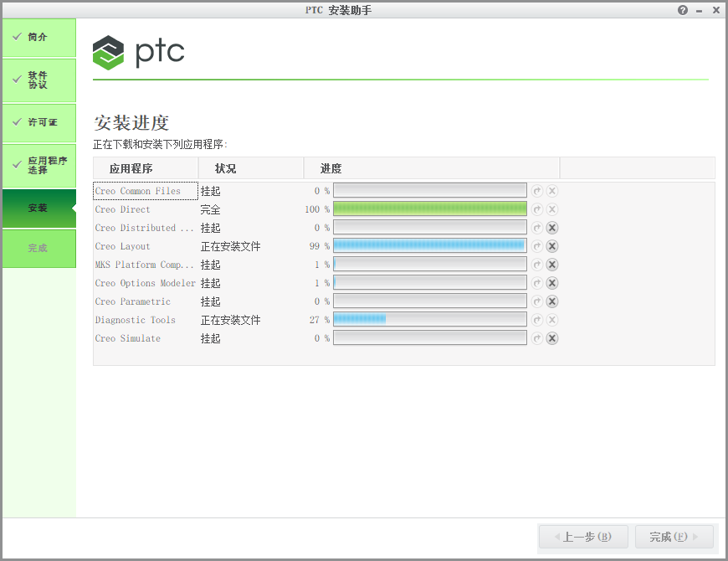The width and height of the screenshot is (728, 561).
Task: Go to the 简介 step in the sidebar
Action: [x=39, y=38]
